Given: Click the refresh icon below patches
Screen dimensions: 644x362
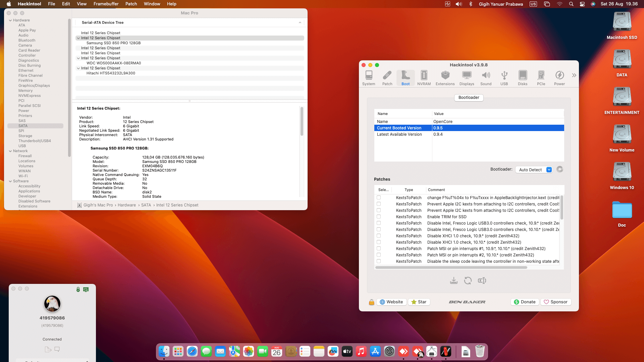Looking at the screenshot, I should tap(468, 281).
